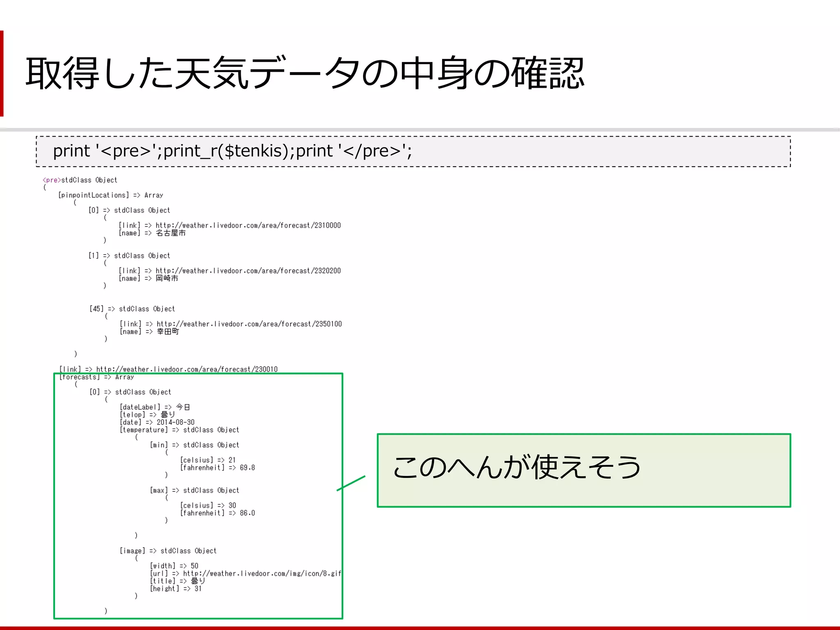Click the '[width] => 50' line
Screen dimensions: 840x630
click(174, 566)
